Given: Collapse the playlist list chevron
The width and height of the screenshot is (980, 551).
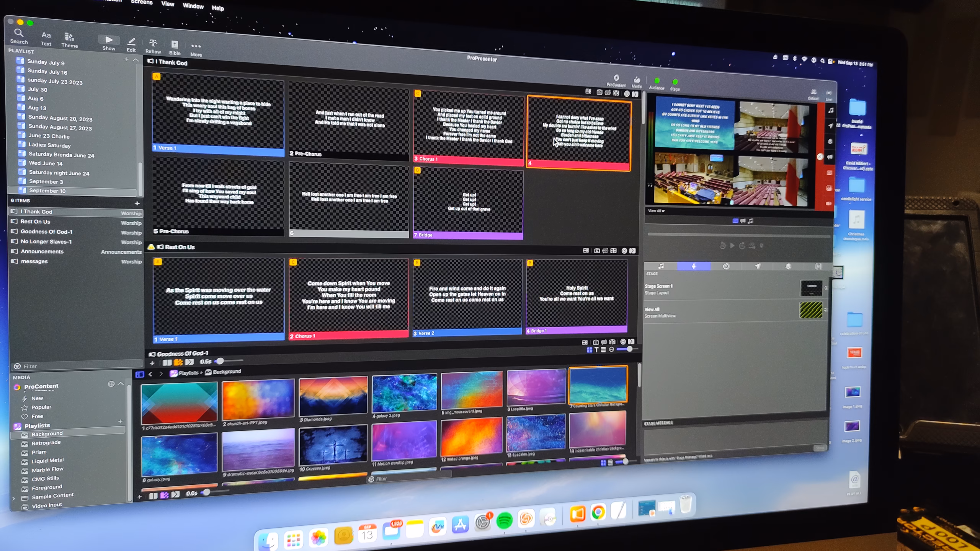Looking at the screenshot, I should coord(136,60).
